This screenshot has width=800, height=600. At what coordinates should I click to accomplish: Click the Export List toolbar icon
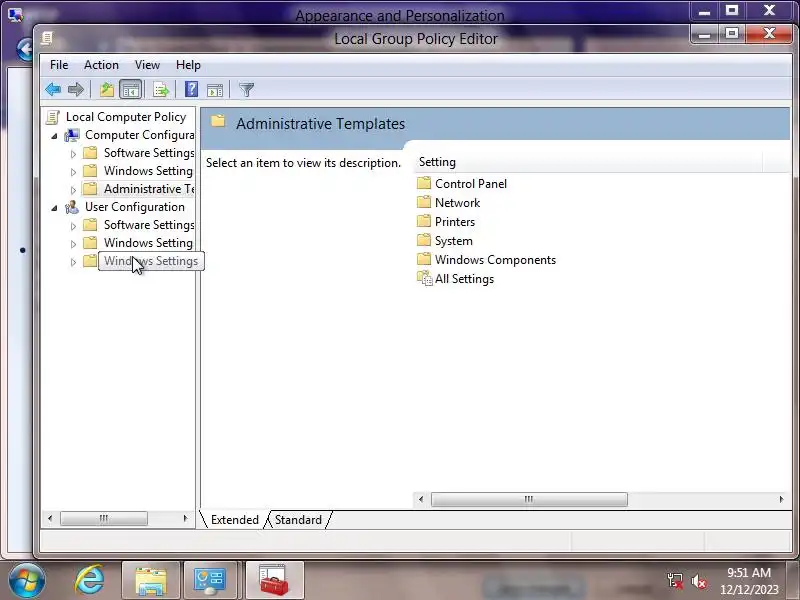click(x=161, y=90)
